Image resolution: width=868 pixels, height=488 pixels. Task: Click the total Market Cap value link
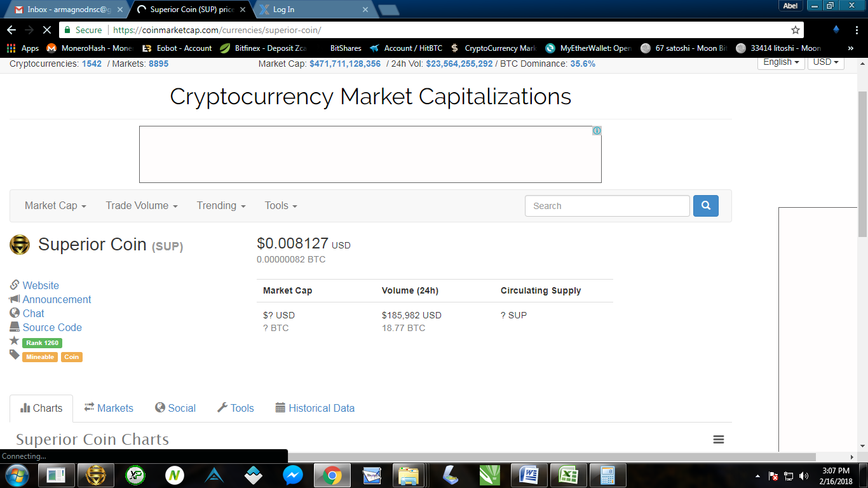pos(345,64)
